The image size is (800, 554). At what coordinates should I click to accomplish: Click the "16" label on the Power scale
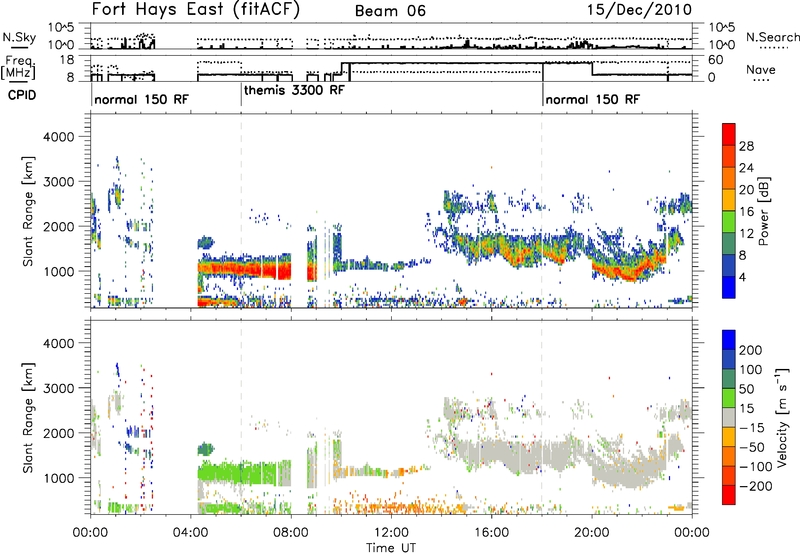point(746,212)
